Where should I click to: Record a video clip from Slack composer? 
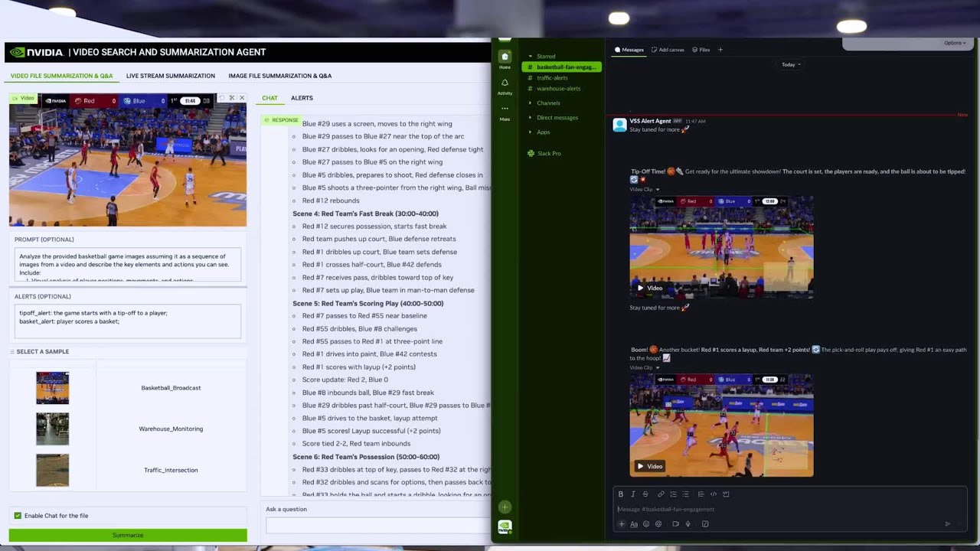[675, 524]
